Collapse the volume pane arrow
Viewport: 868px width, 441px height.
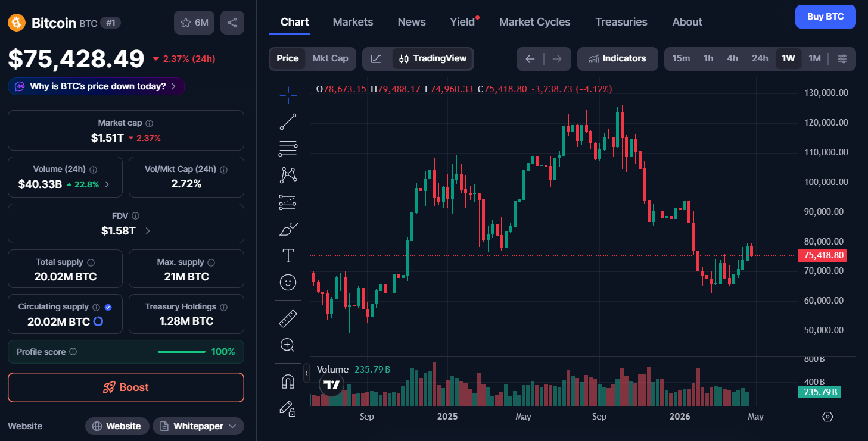coord(306,373)
